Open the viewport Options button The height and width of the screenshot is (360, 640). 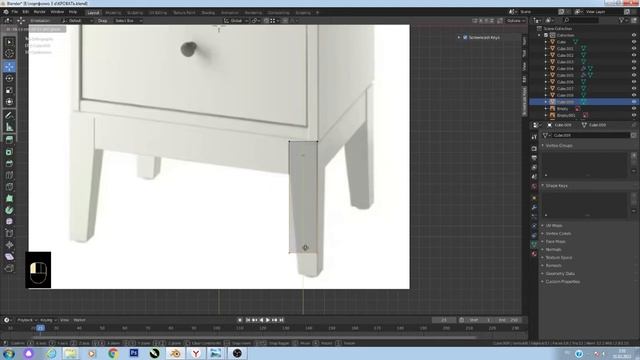(516, 20)
